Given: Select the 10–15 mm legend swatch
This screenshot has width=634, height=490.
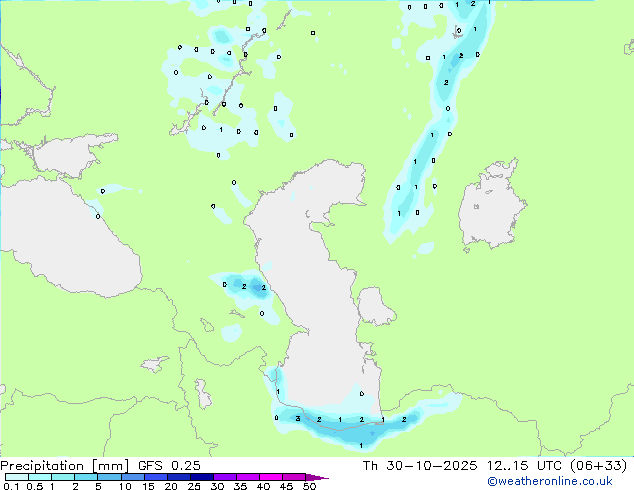Looking at the screenshot, I should 133,477.
